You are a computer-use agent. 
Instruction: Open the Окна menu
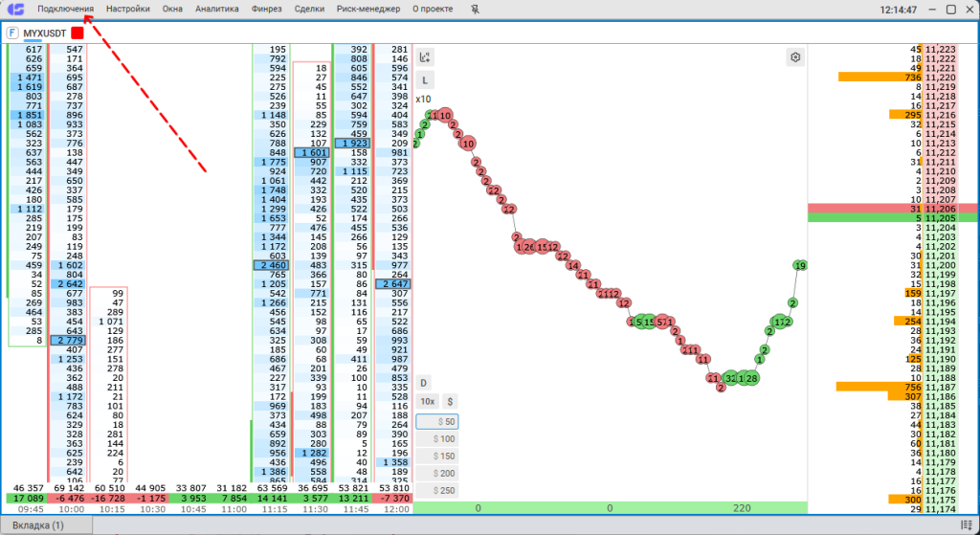[x=172, y=10]
